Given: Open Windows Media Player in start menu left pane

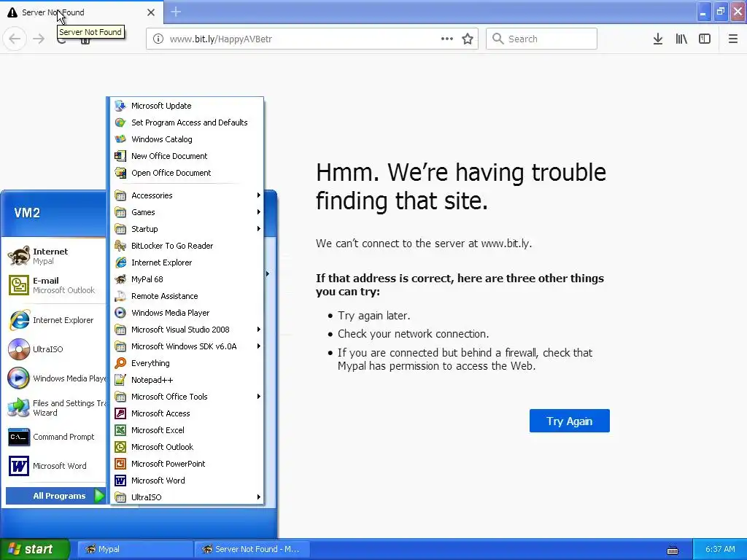Looking at the screenshot, I should point(55,378).
